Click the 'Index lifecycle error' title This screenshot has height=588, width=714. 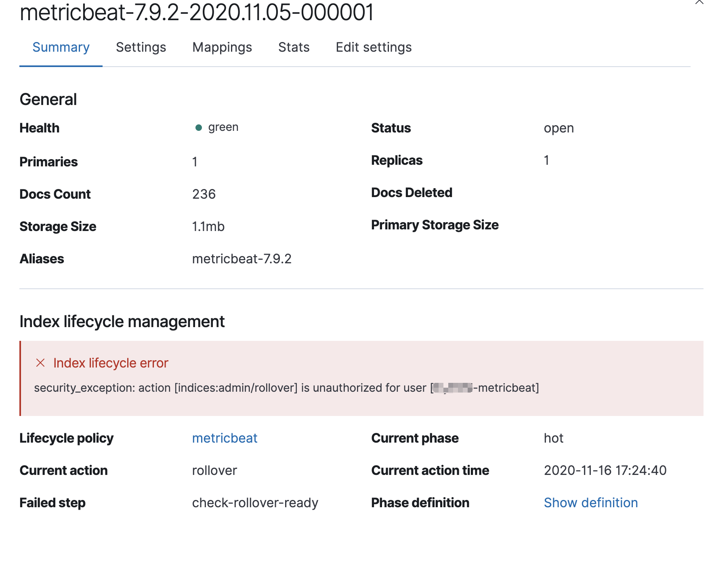[111, 363]
